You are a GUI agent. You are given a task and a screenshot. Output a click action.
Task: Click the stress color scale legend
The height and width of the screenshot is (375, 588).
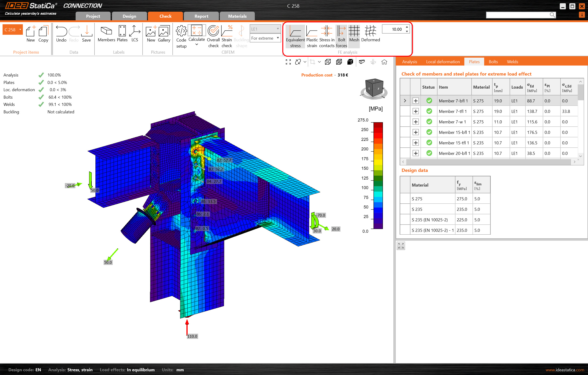378,175
